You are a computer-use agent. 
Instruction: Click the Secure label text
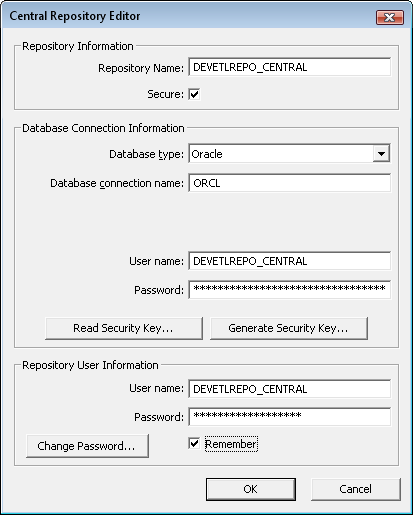165,94
